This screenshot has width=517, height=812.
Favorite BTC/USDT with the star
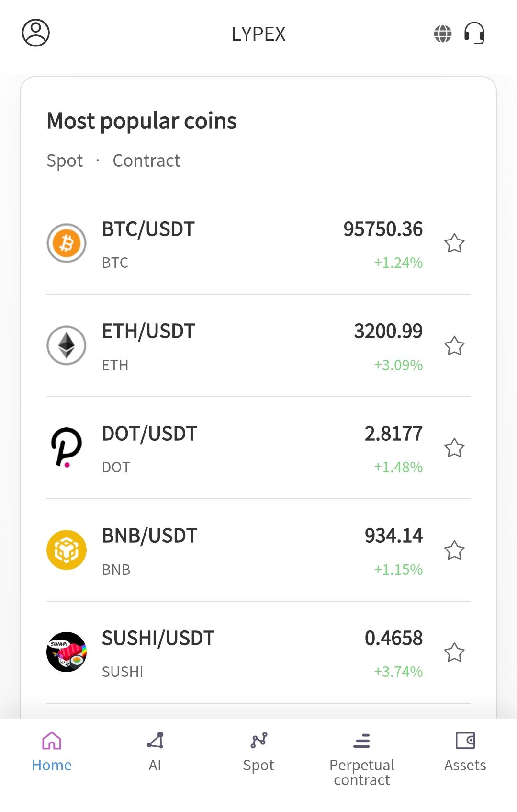tap(454, 243)
